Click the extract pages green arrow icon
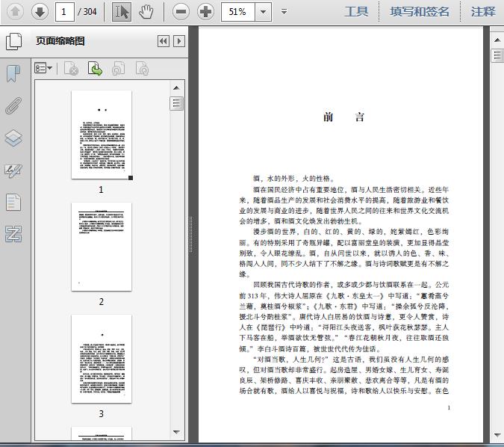This screenshot has width=504, height=447. [x=95, y=69]
